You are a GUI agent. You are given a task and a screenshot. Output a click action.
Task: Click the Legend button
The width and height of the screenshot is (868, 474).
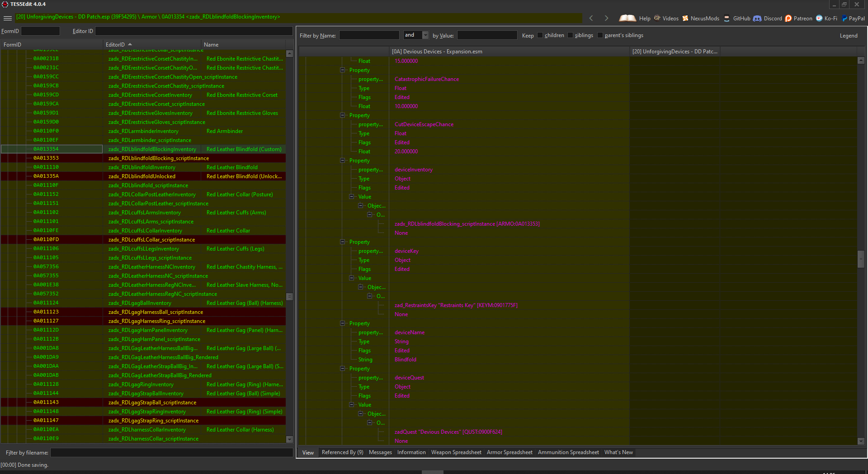[x=849, y=36]
